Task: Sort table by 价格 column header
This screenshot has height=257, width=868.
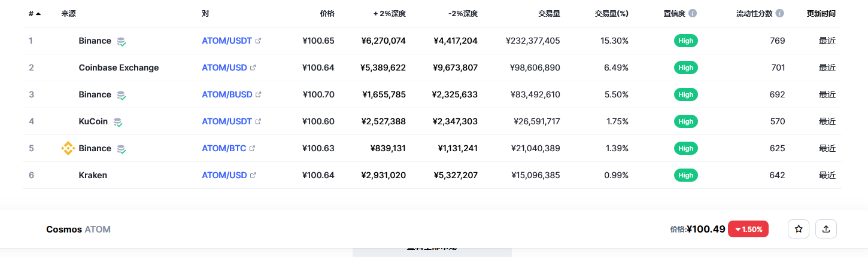Action: (327, 13)
